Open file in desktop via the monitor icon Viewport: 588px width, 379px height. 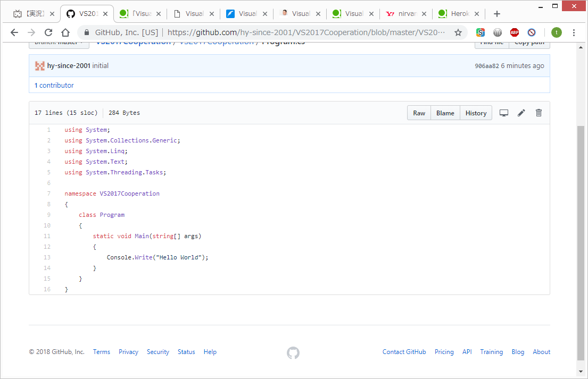[x=503, y=113]
